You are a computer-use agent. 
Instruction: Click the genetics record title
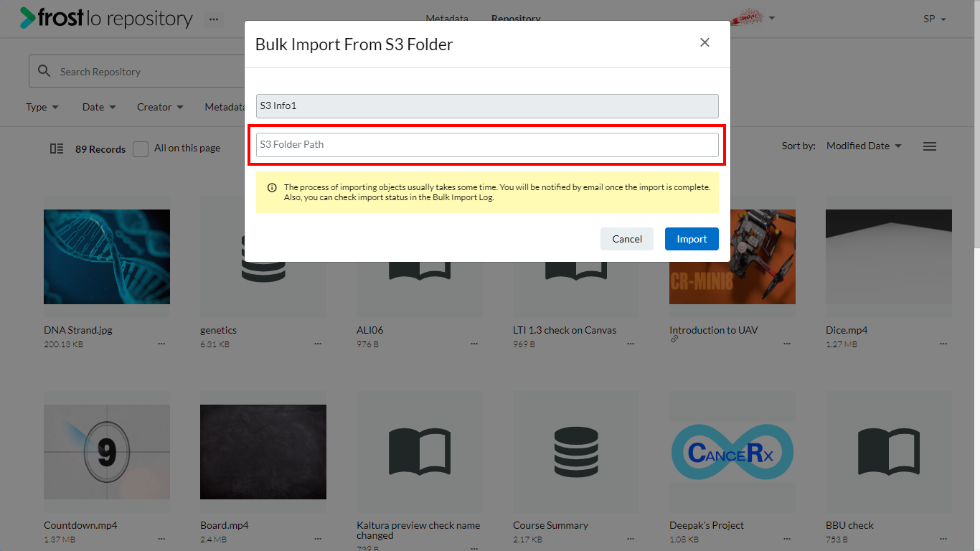[x=218, y=330]
